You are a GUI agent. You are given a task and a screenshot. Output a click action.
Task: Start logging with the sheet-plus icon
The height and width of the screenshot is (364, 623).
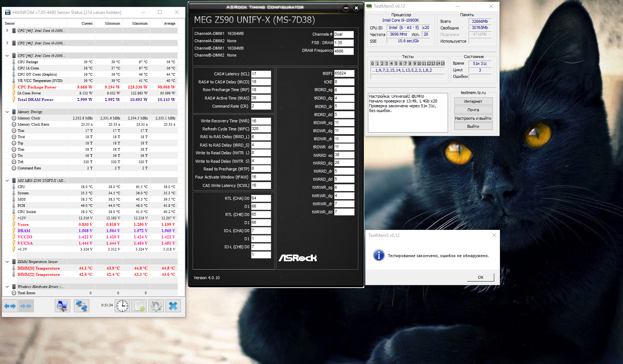(139, 306)
